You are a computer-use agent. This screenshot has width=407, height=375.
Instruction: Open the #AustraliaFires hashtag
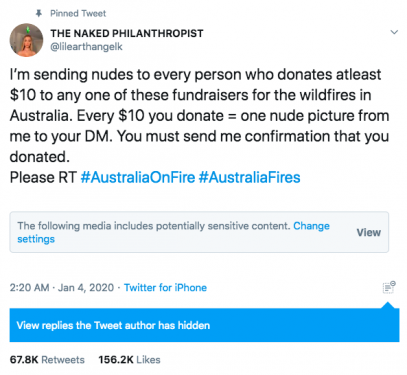coord(249,177)
